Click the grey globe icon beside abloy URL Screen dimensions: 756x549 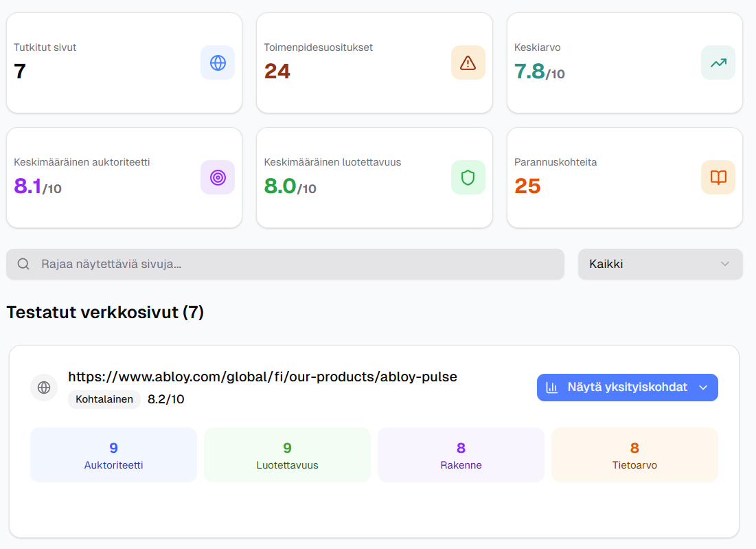click(44, 388)
